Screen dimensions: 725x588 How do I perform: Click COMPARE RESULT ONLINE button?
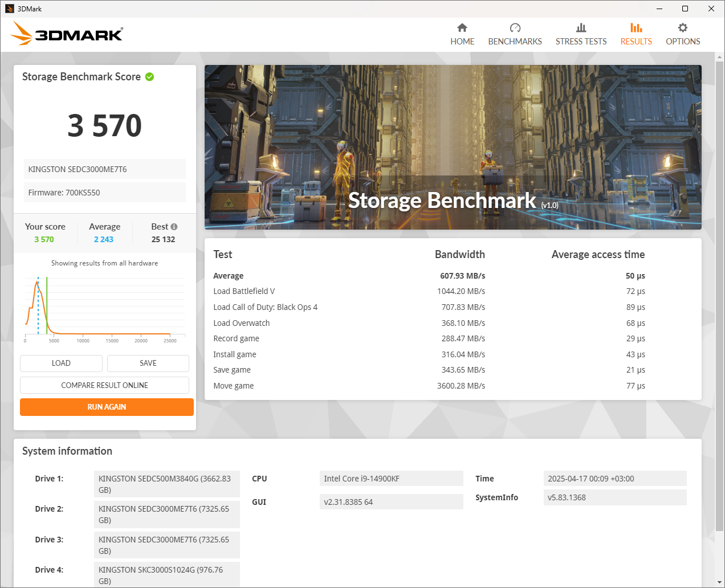[105, 385]
